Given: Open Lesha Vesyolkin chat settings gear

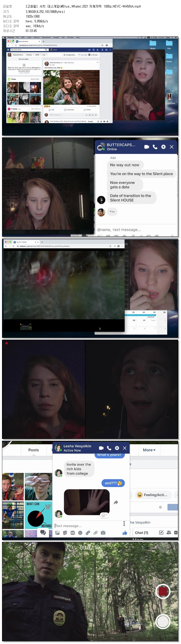Looking at the screenshot, I should (117, 448).
